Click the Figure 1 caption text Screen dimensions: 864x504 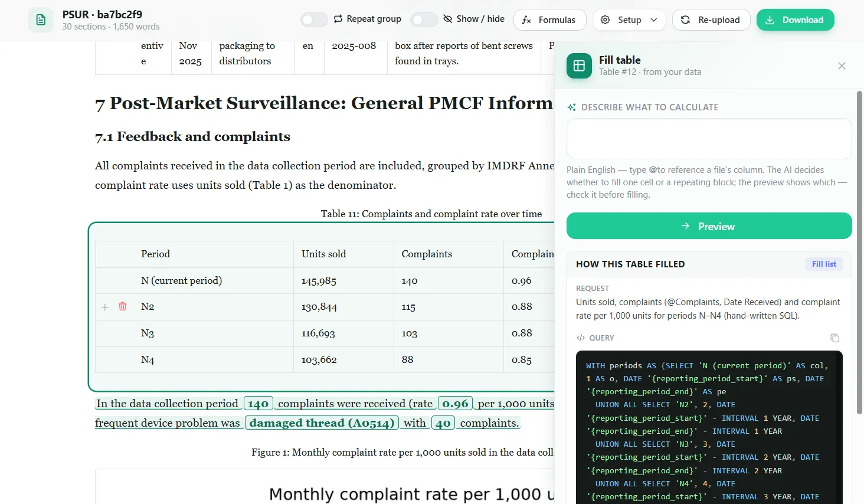[403, 452]
